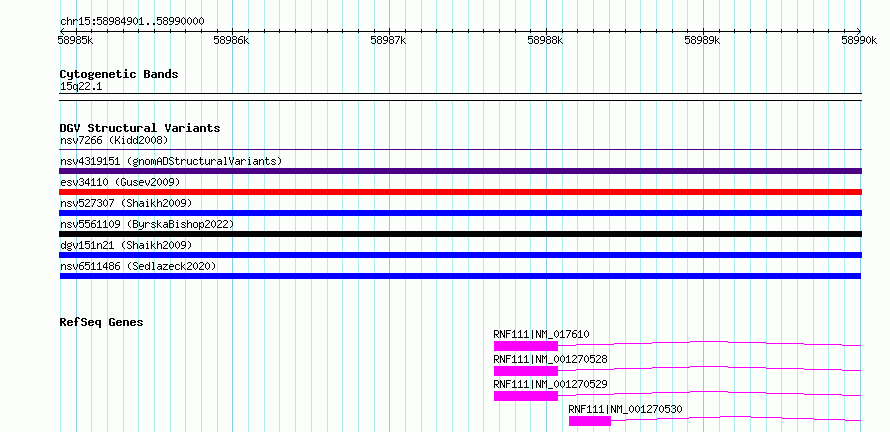This screenshot has height=432, width=890.
Task: Select the purple nsv4319151 variant bar
Action: [461, 171]
